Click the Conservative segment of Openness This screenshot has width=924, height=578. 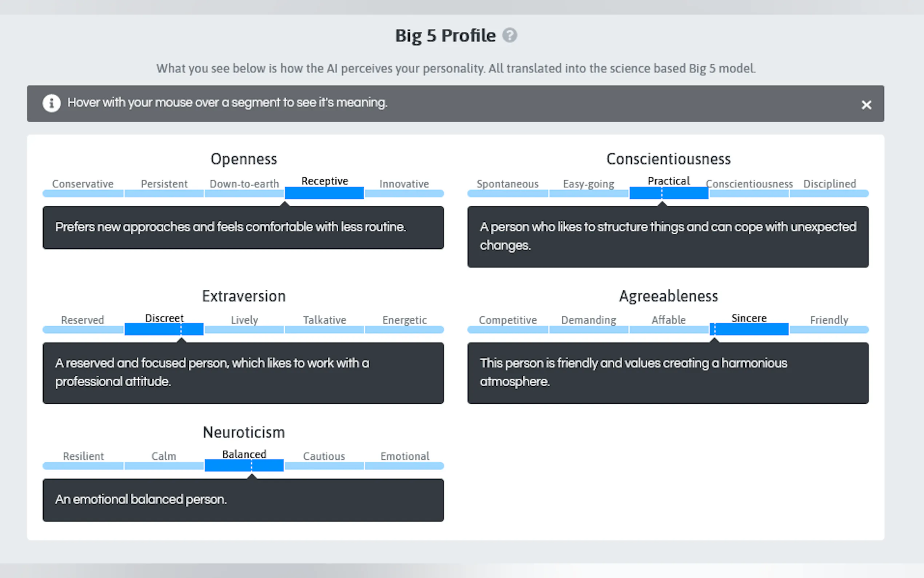click(x=83, y=193)
